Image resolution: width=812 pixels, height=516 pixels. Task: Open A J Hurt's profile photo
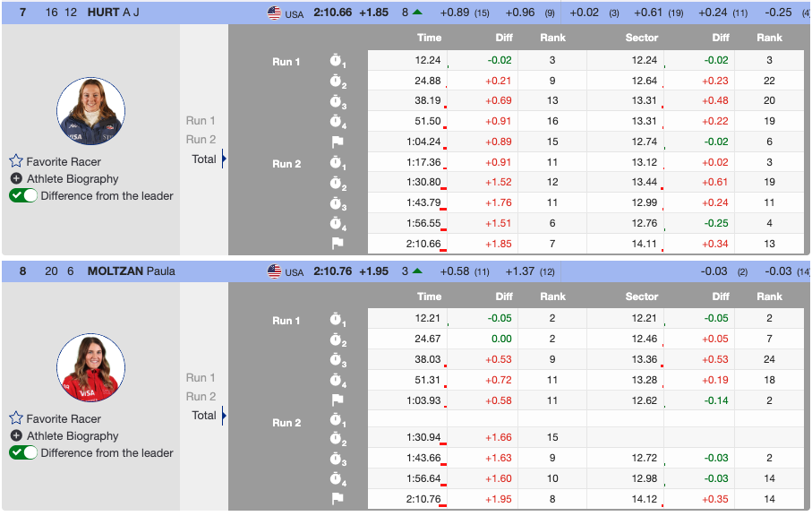(x=90, y=111)
